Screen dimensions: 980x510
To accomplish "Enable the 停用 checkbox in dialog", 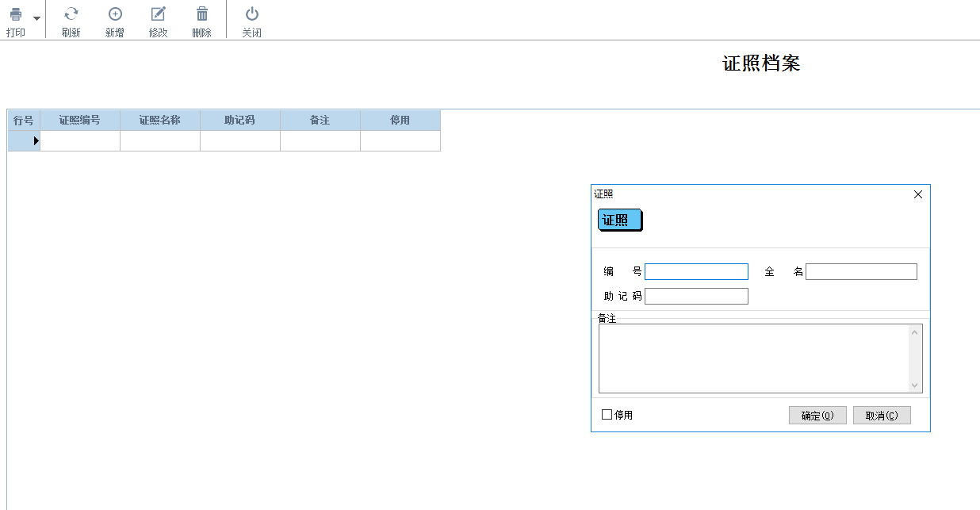I will click(x=607, y=415).
